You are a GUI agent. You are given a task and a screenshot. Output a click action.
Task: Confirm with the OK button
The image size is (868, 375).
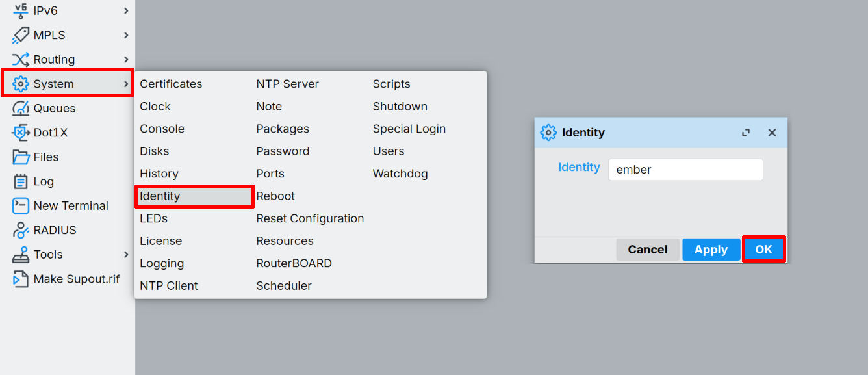(764, 249)
